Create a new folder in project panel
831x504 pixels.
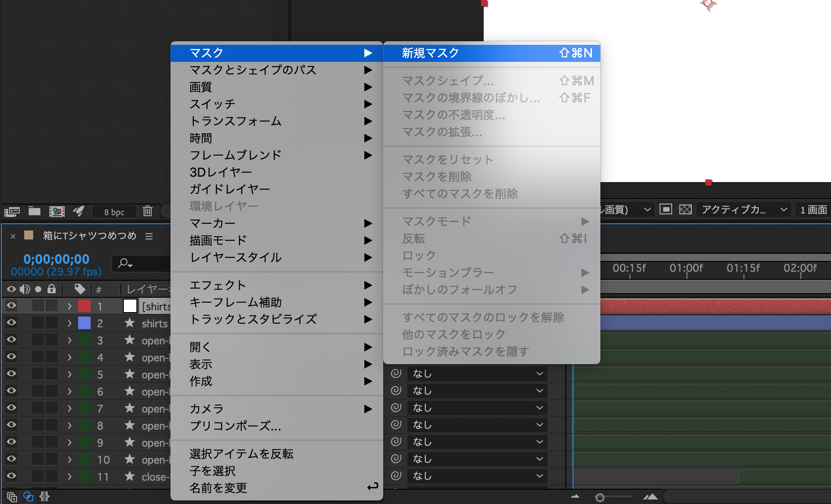pyautogui.click(x=35, y=211)
